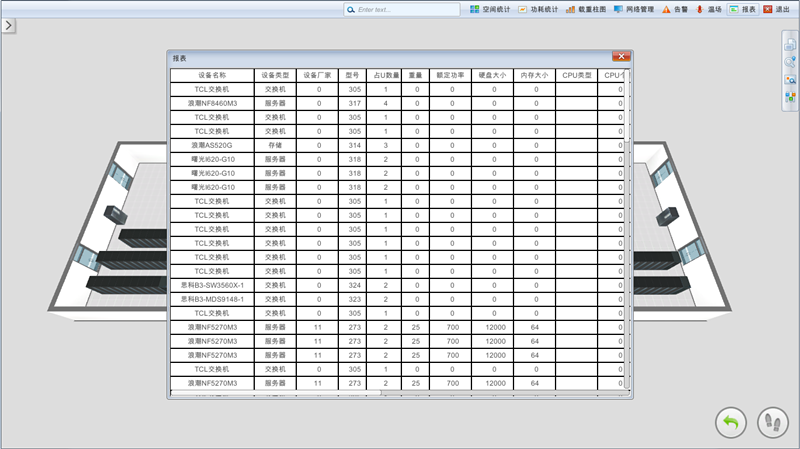Sort by the 设备名称 column header
The height and width of the screenshot is (449, 800).
[x=212, y=75]
